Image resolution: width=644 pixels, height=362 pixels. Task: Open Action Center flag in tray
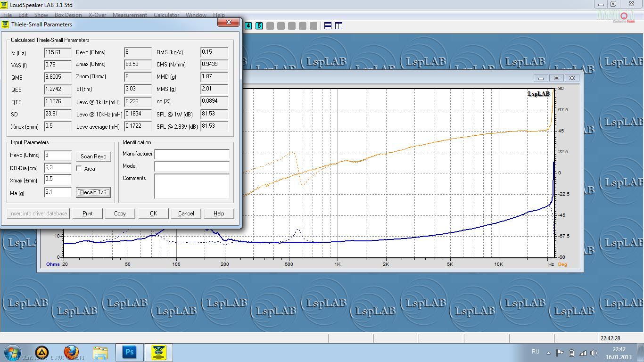(560, 353)
